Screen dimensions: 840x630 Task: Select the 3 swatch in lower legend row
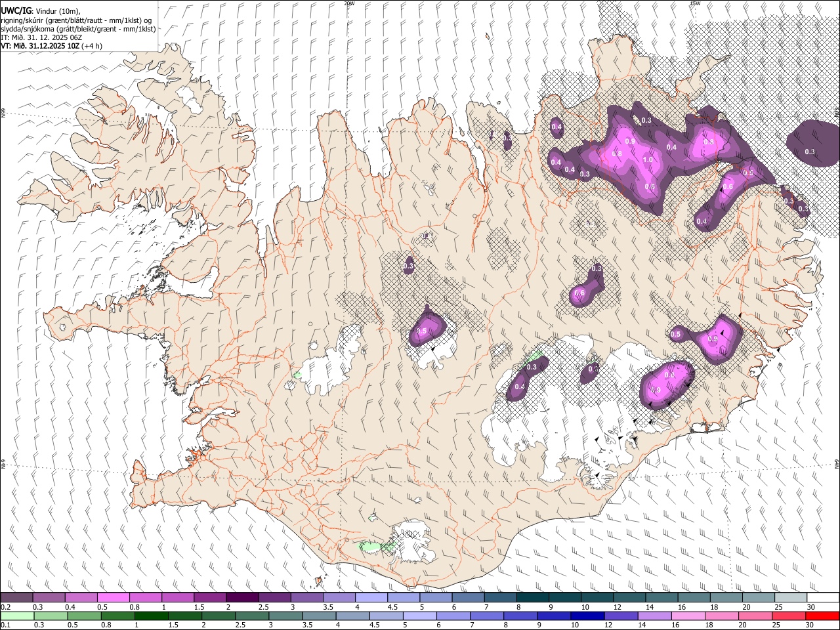285,616
